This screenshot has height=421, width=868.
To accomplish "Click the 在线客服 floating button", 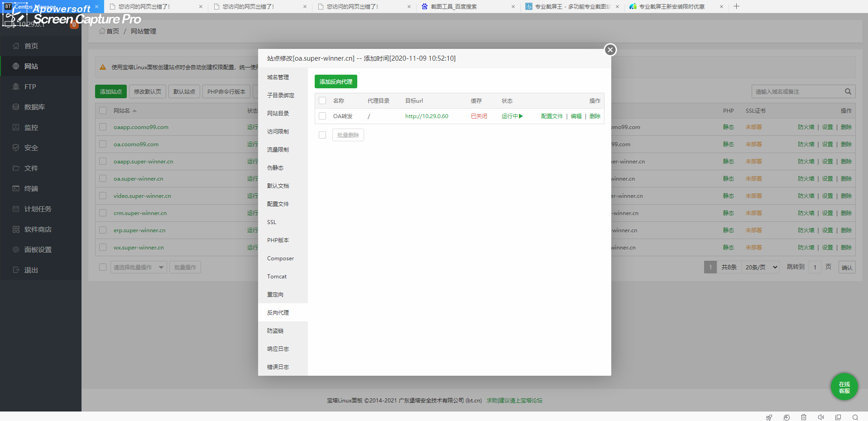I will click(x=844, y=387).
